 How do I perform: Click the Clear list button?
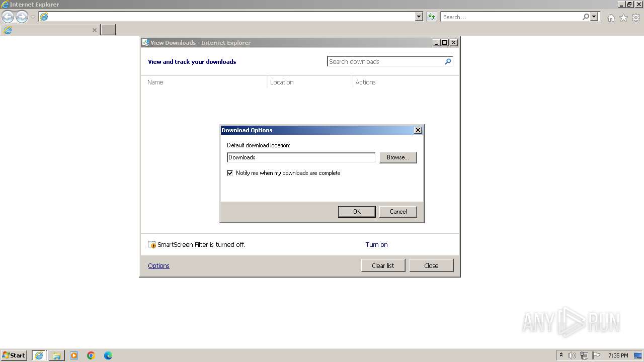pyautogui.click(x=383, y=265)
